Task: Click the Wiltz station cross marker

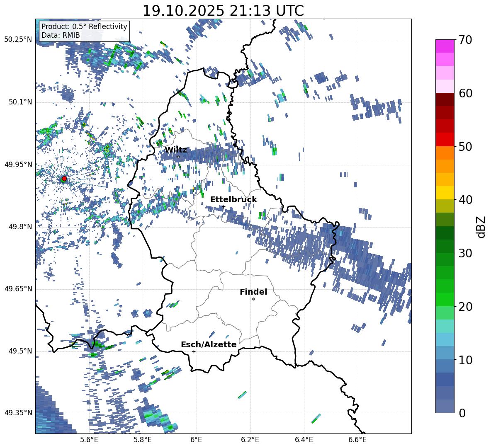Action: [x=178, y=157]
